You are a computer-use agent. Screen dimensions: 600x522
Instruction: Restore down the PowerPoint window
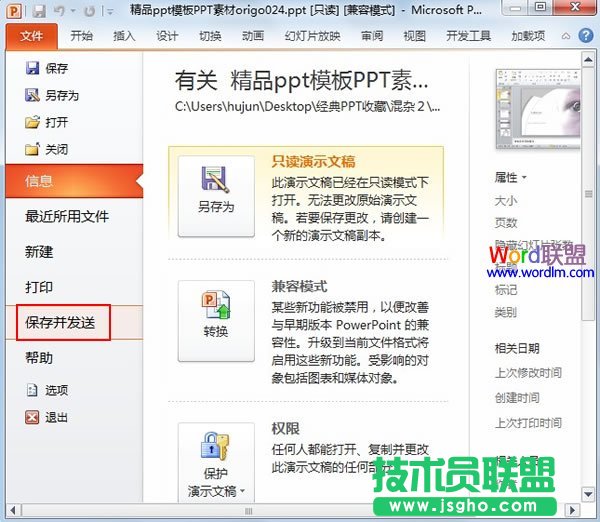click(x=541, y=7)
